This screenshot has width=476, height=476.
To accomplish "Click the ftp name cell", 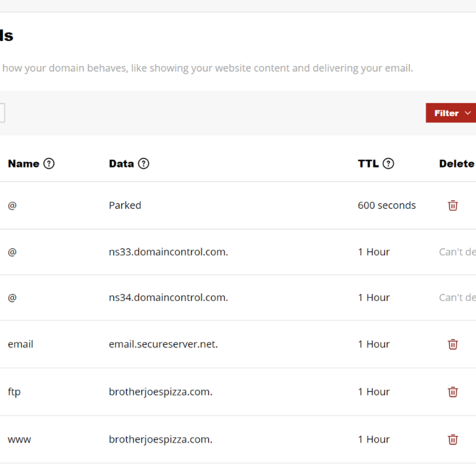I will (14, 392).
